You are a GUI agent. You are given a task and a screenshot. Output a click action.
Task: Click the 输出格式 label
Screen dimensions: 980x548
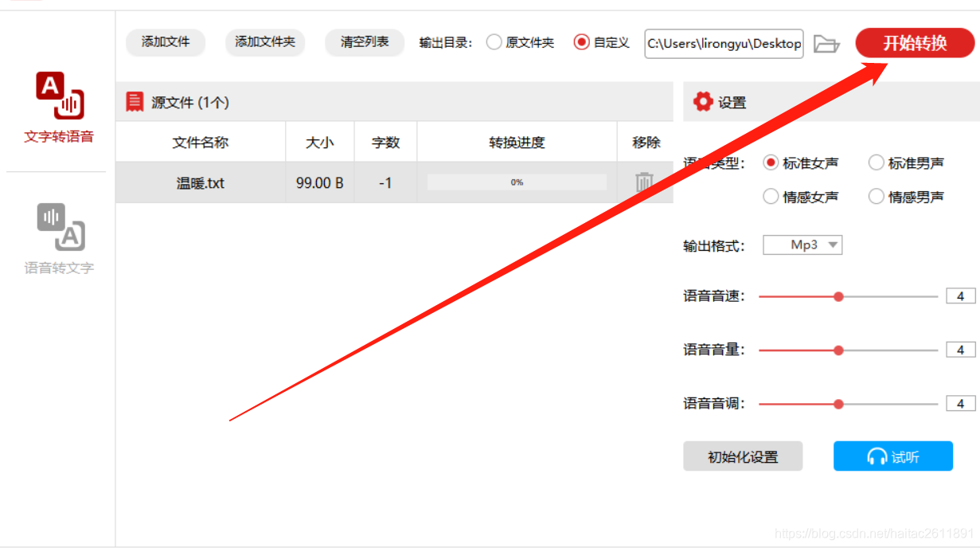pos(714,245)
